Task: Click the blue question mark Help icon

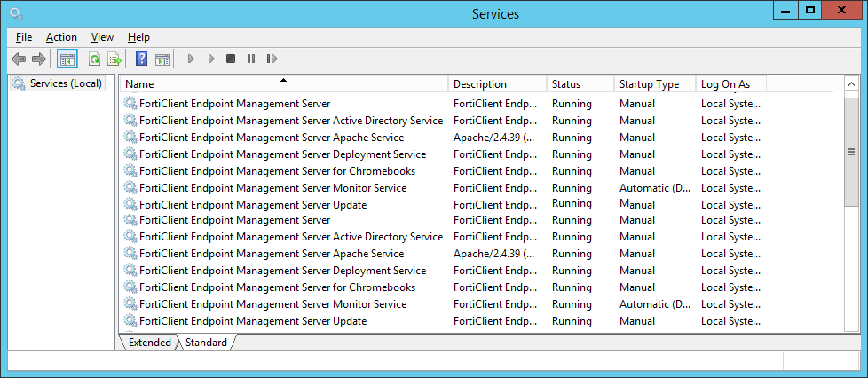Action: pyautogui.click(x=141, y=59)
